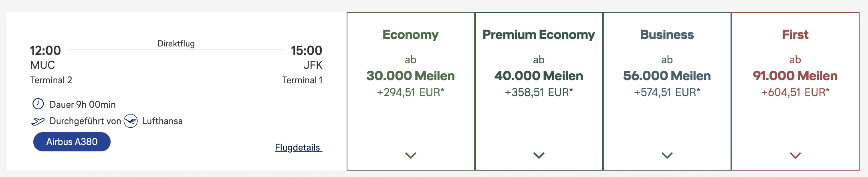
Task: Expand the First class fare chevron
Action: tap(795, 155)
